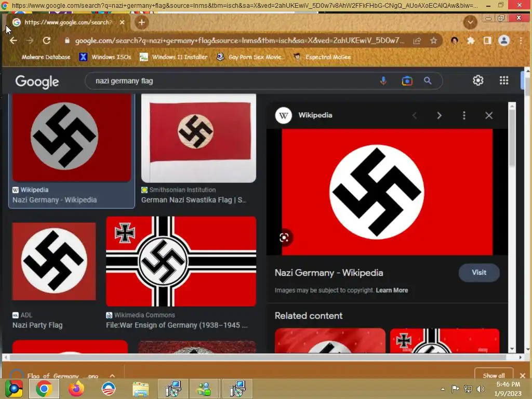Open the volume control in the tray
The height and width of the screenshot is (399, 532).
click(481, 389)
